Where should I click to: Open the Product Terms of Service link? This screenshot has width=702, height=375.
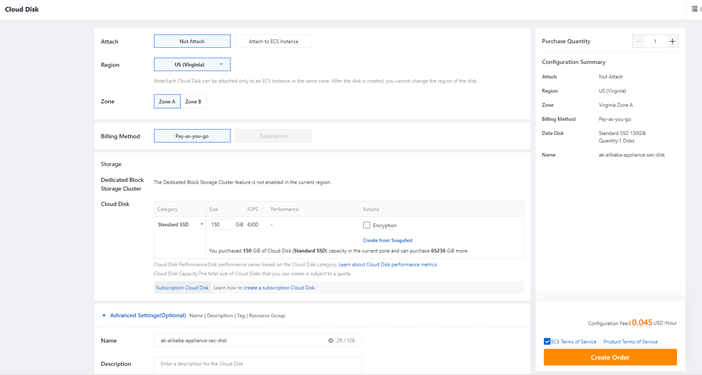[630, 341]
